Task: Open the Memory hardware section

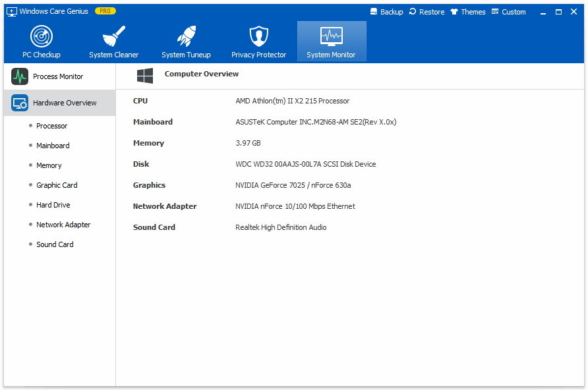Action: point(49,165)
